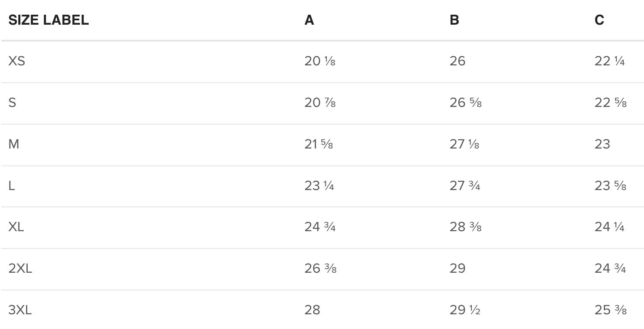Click column header A
This screenshot has height=329, width=644.
(309, 20)
